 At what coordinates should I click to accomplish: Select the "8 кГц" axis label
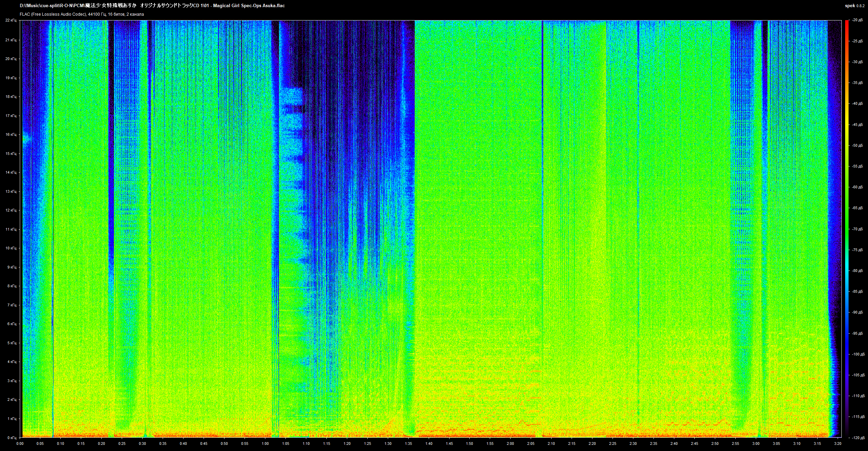pyautogui.click(x=12, y=286)
